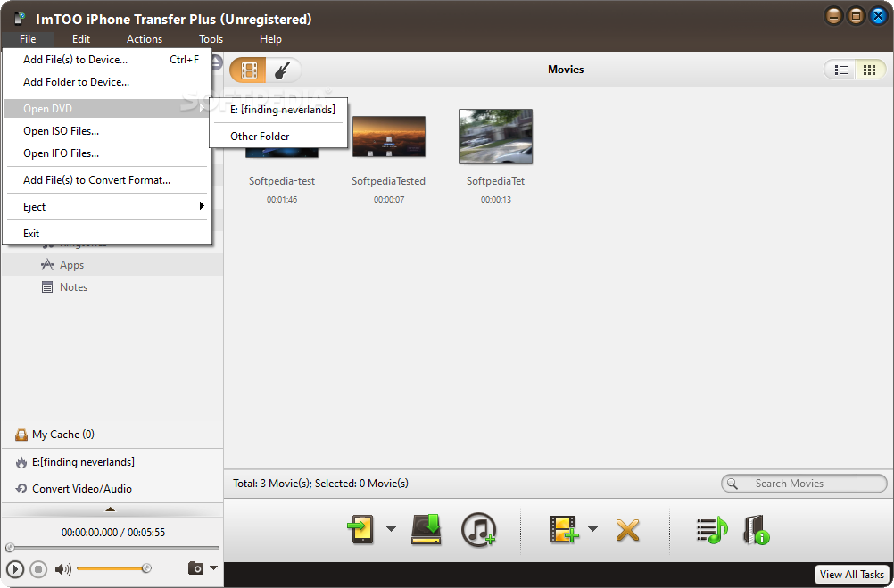Click the 00:00:13 duration under SoftpediaTet

(x=496, y=200)
